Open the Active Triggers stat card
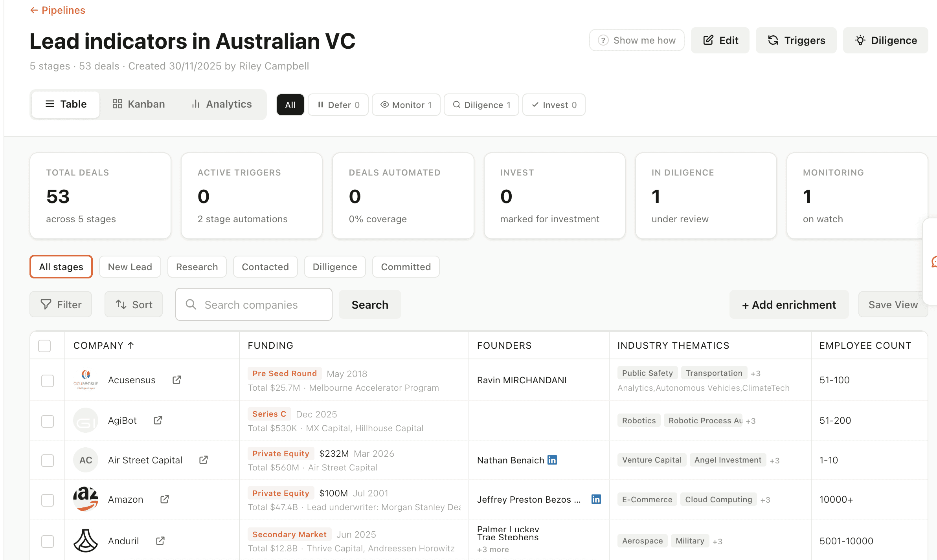 click(252, 196)
